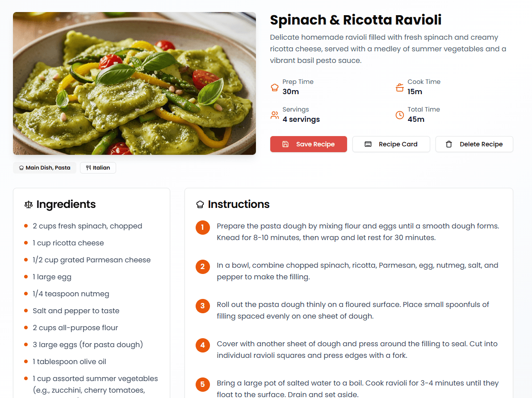Click the trash icon on Delete Recipe
This screenshot has width=532, height=398.
[x=448, y=144]
